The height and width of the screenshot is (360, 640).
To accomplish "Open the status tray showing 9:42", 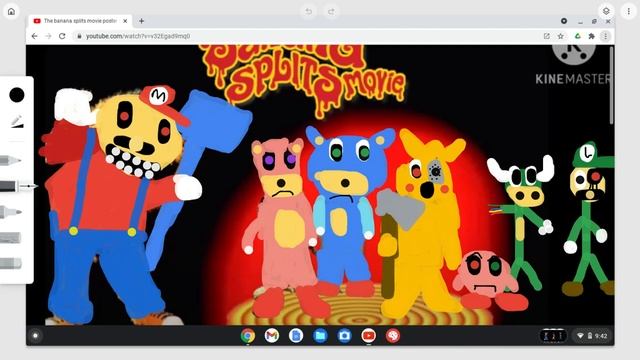I will [x=592, y=336].
